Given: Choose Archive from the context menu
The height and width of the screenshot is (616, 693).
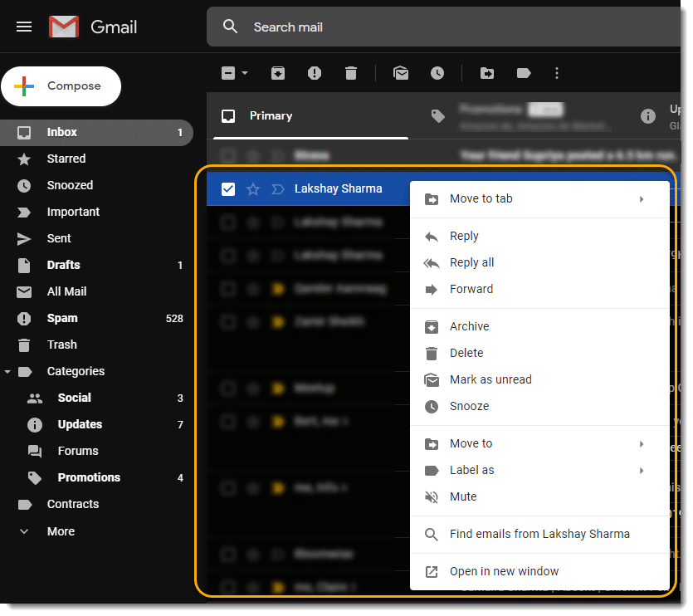Looking at the screenshot, I should 539,327.
